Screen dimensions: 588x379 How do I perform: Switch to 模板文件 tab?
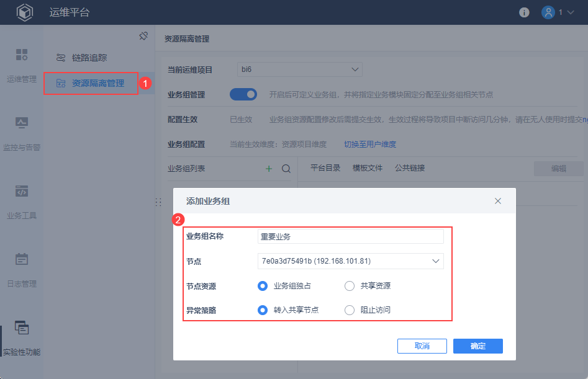[x=368, y=167]
